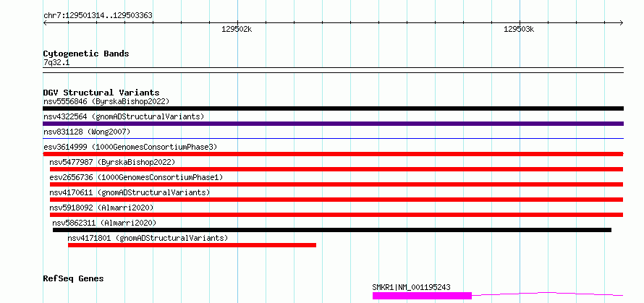Open the nsv4170611 gnomAD red variant bar
The height and width of the screenshot is (303, 644).
click(336, 200)
